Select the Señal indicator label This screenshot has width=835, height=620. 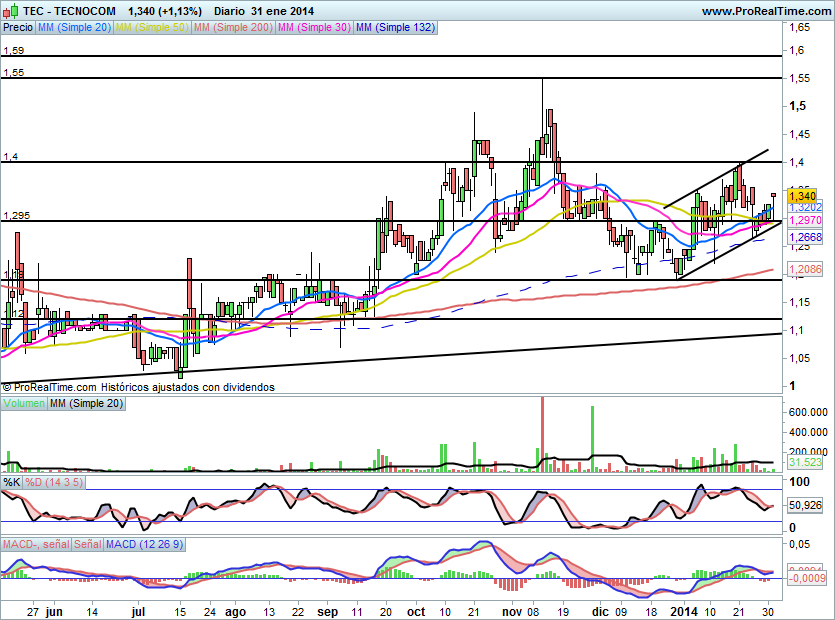87,544
